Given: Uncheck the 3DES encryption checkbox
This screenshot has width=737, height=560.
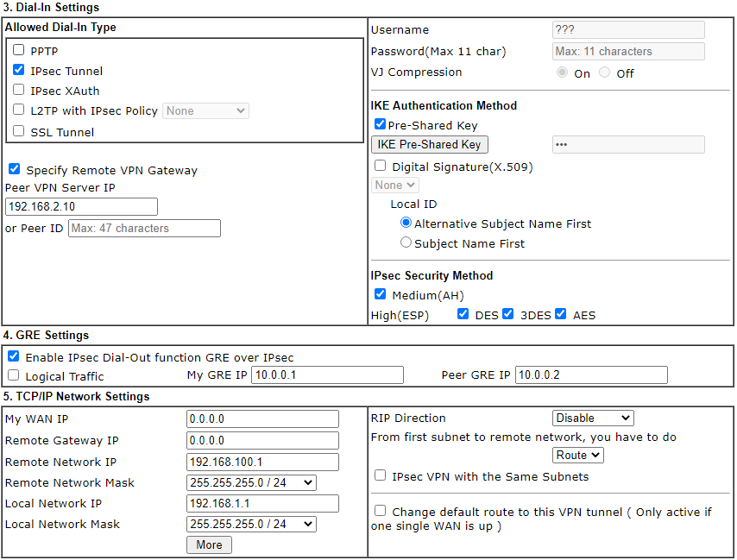Looking at the screenshot, I should click(508, 314).
